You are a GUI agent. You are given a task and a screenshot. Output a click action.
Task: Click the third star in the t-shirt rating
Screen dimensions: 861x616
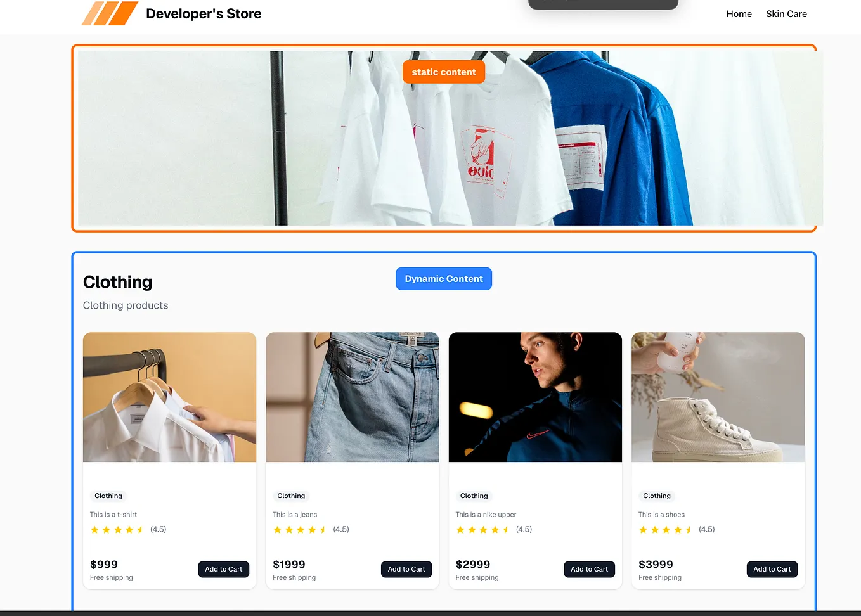(x=117, y=529)
